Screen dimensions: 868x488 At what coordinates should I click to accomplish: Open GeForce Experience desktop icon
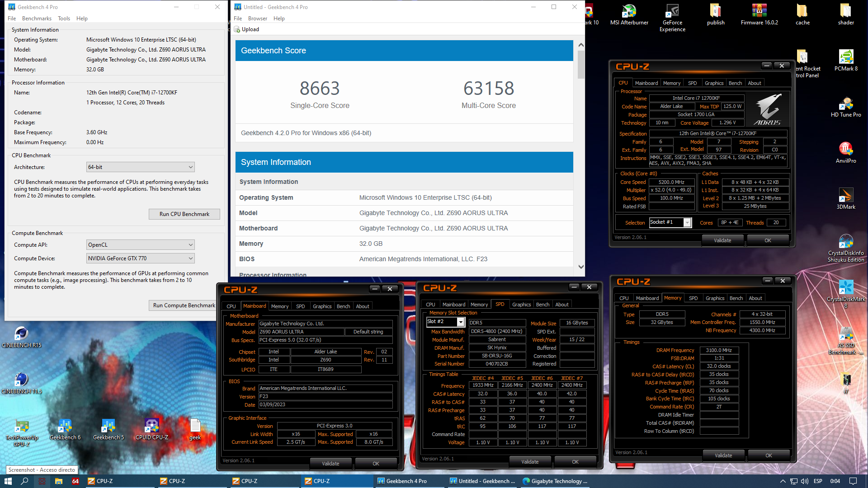pyautogui.click(x=672, y=18)
